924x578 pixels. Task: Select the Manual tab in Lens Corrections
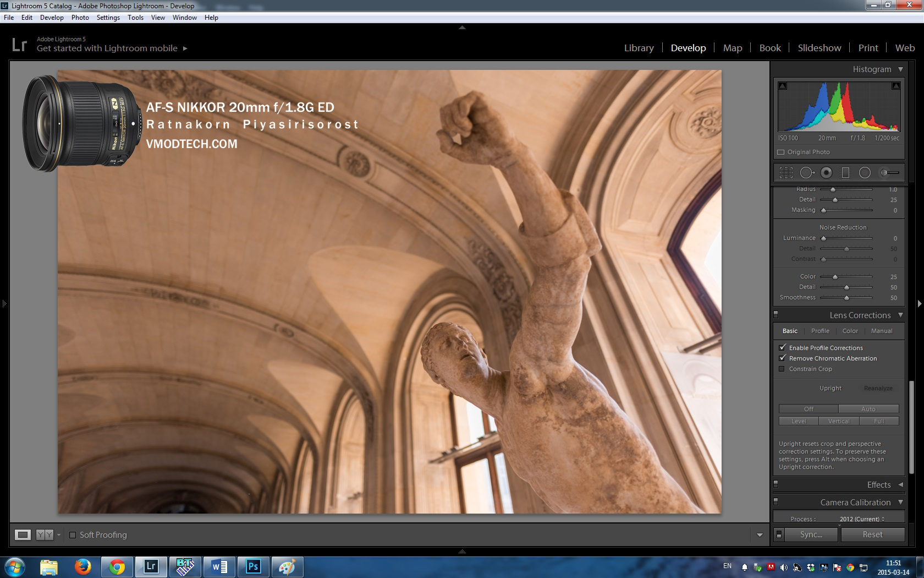tap(882, 331)
